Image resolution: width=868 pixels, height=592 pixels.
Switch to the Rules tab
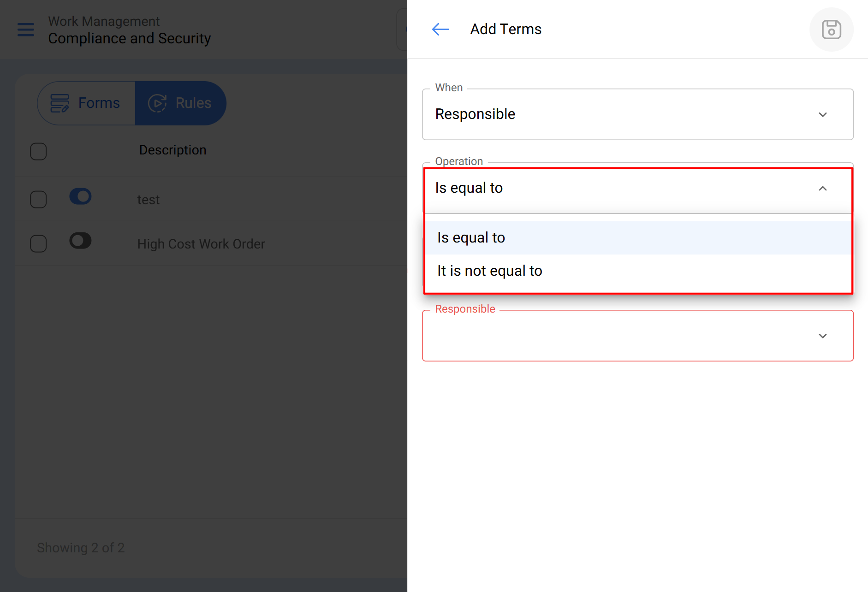click(x=193, y=103)
